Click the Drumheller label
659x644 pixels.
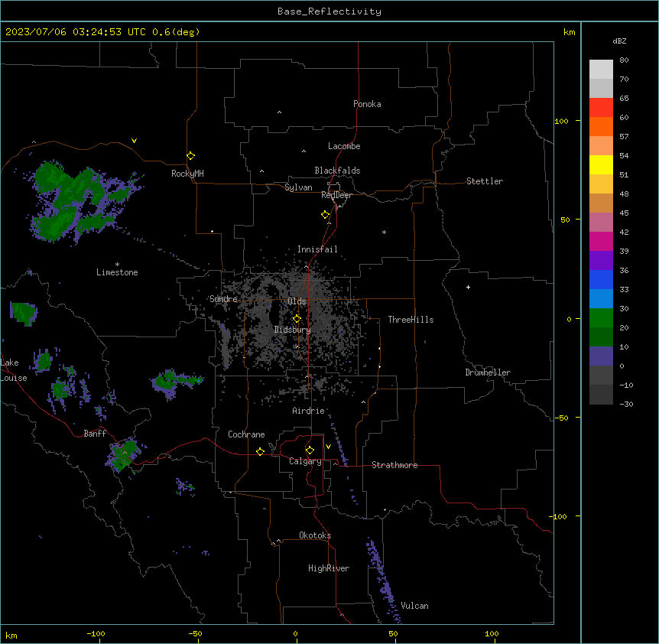(x=488, y=372)
